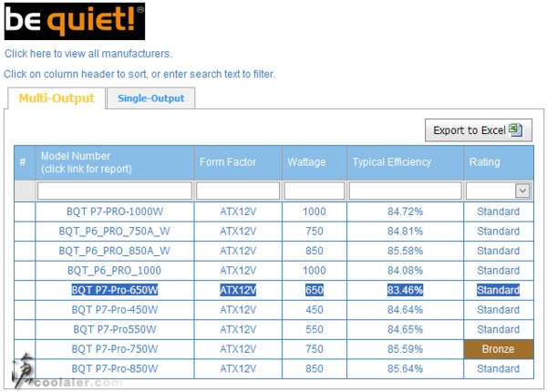Image resolution: width=547 pixels, height=392 pixels.
Task: Click the be quiet! logo image
Action: [75, 21]
